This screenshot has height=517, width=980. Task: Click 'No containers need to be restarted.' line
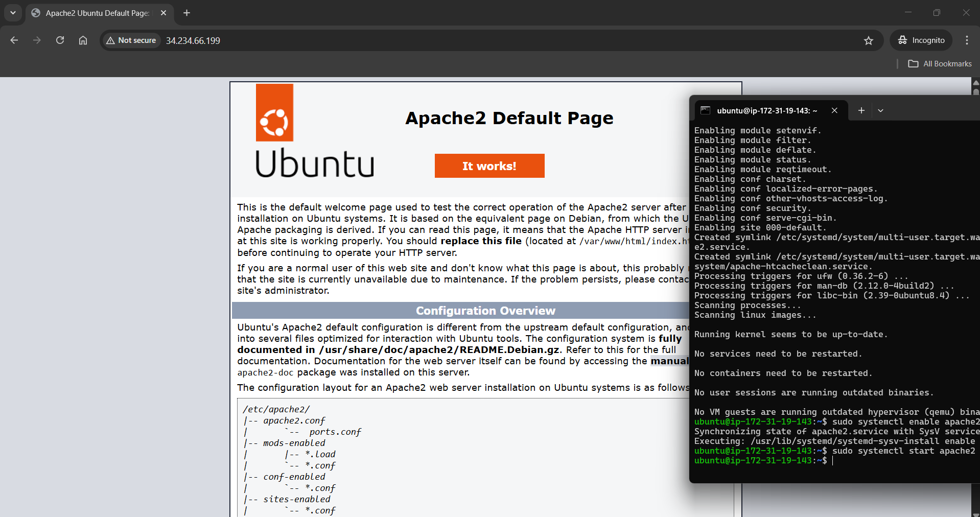pos(783,373)
